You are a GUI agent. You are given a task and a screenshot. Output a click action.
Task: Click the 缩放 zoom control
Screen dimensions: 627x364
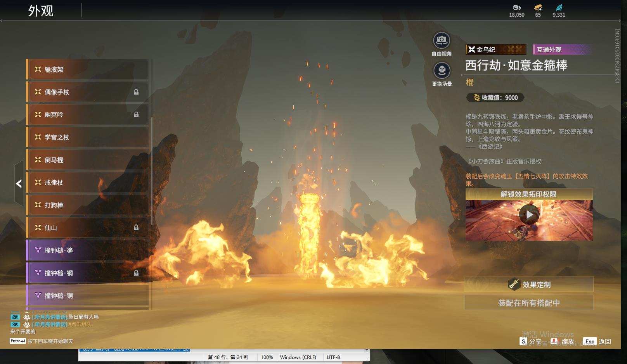point(562,342)
